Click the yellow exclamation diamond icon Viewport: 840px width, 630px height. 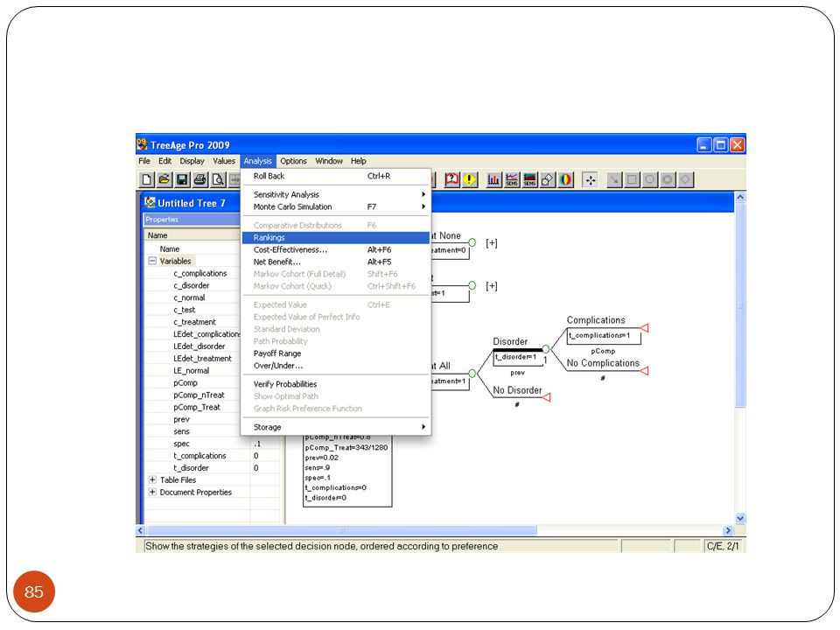[x=469, y=179]
